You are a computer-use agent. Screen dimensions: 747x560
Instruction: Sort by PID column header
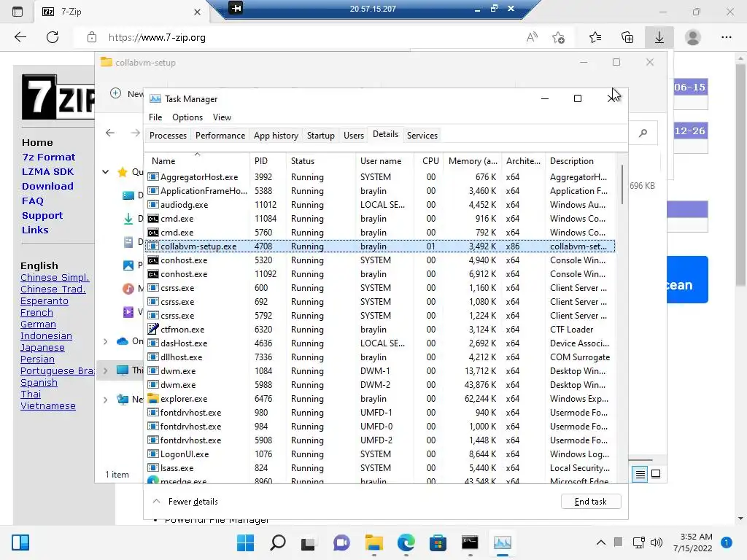pyautogui.click(x=268, y=161)
